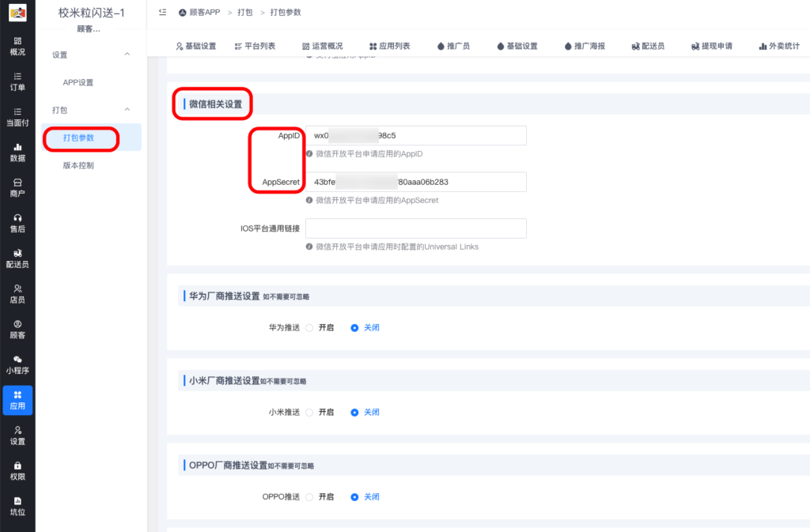Select 关闭 for 小米推送
The width and height of the screenshot is (810, 532).
point(354,412)
